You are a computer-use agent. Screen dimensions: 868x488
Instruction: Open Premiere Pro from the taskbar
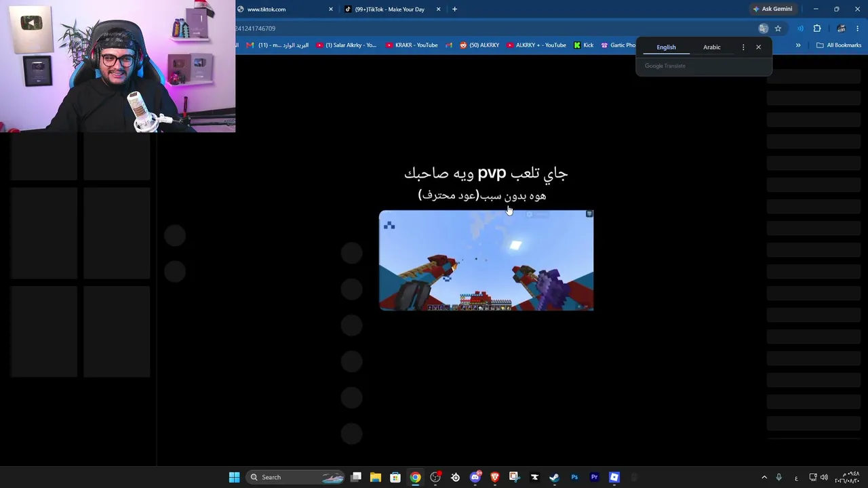[x=594, y=477]
